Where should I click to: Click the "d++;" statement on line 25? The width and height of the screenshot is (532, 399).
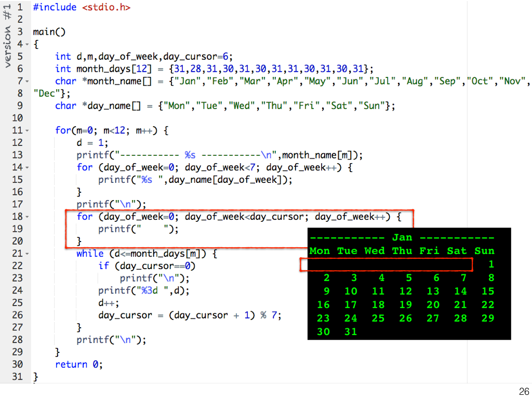coord(109,303)
